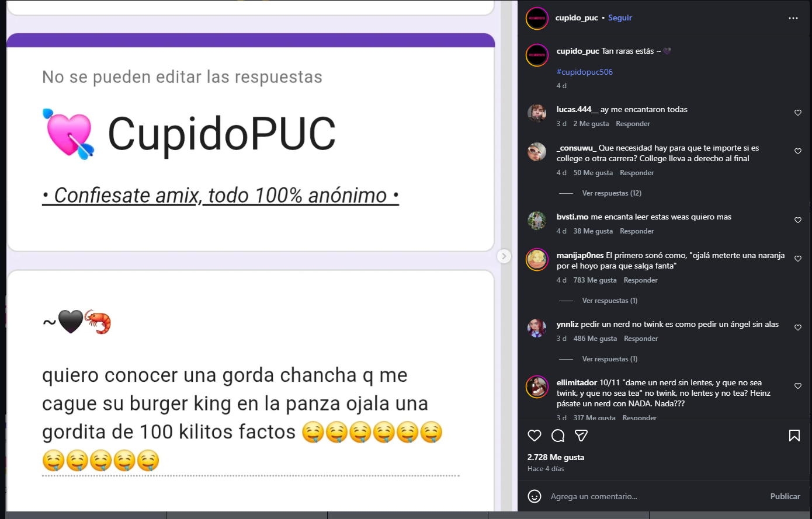Viewport: 812px width, 519px height.
Task: Share post via paper plane icon
Action: [x=581, y=436]
